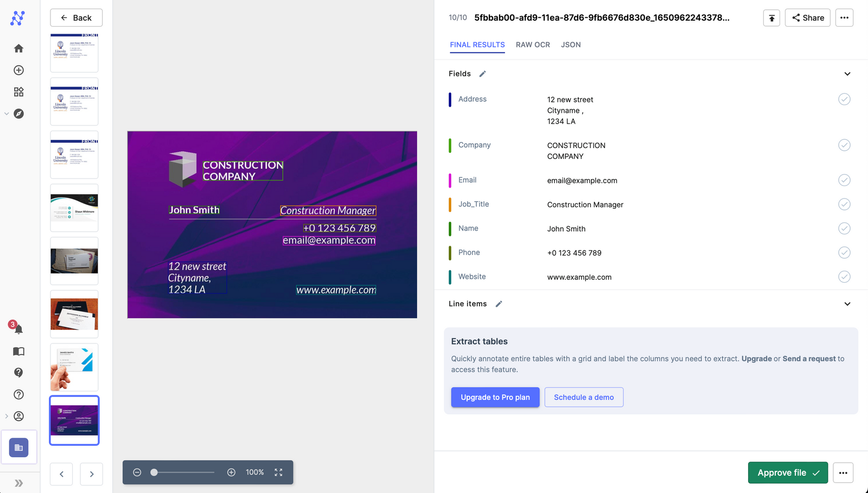Click the Approve file button
Screen dimensions: 868x493
787,472
